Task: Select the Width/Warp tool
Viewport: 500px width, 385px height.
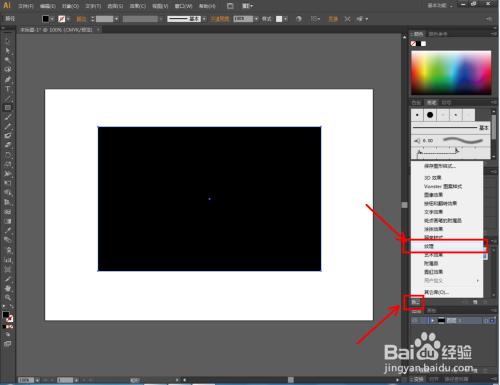Action: (8, 174)
